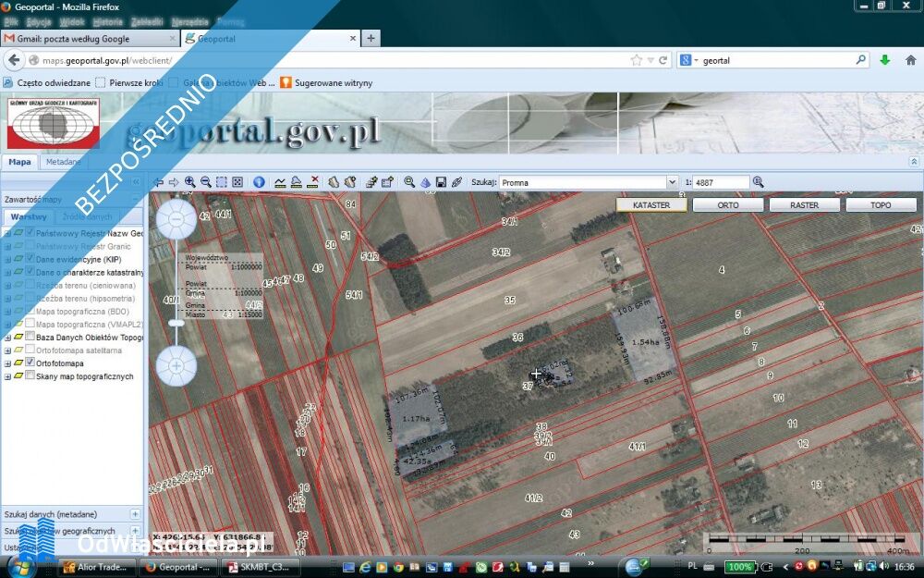Click the scale field showing 4887
Viewport: 924px width, 578px height.
point(721,182)
